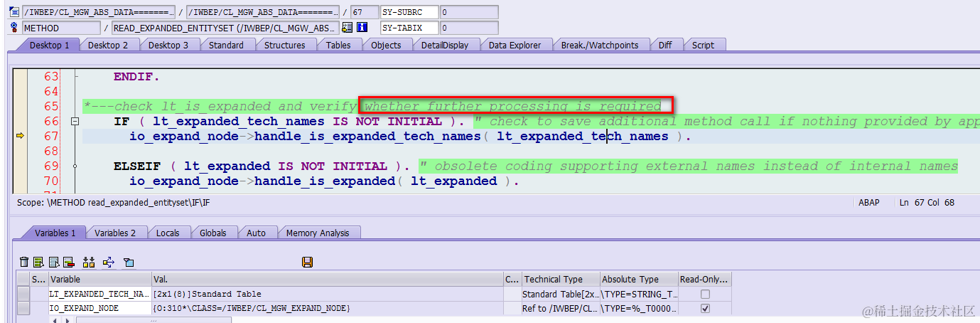The image size is (980, 323).
Task: Open the Diff tab
Action: (x=665, y=45)
